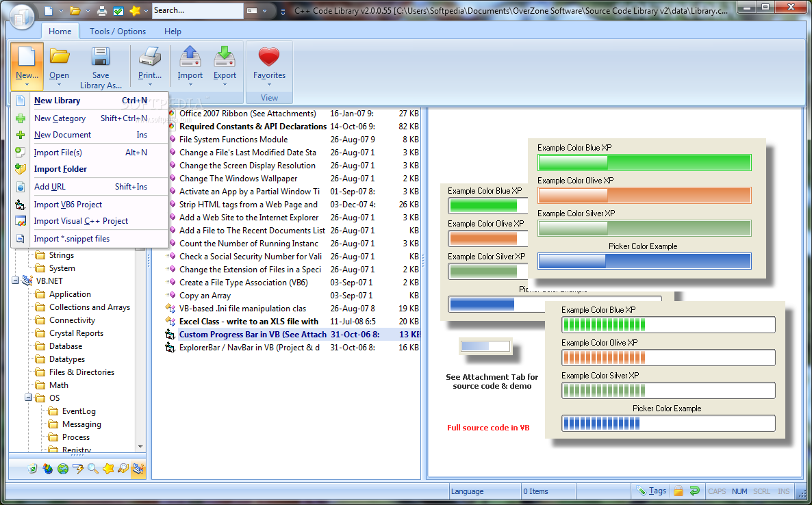Click the green earth globe icon in bottom toolbar

[x=63, y=469]
